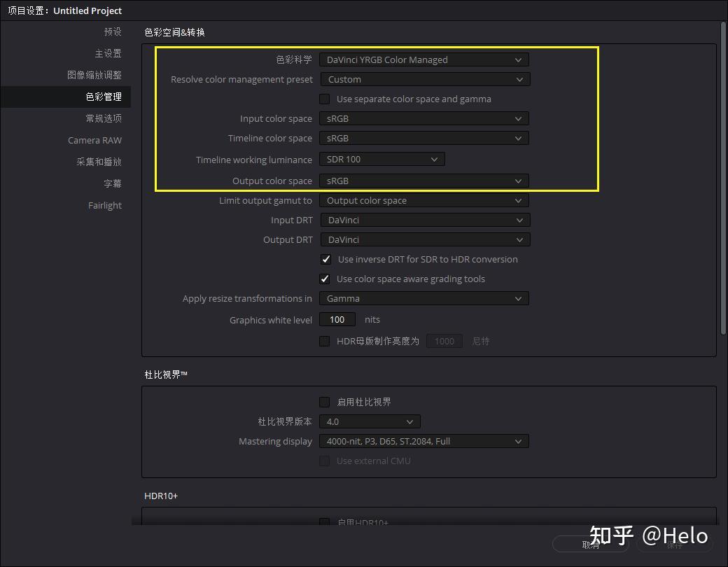Open the Output color space dropdown

423,181
